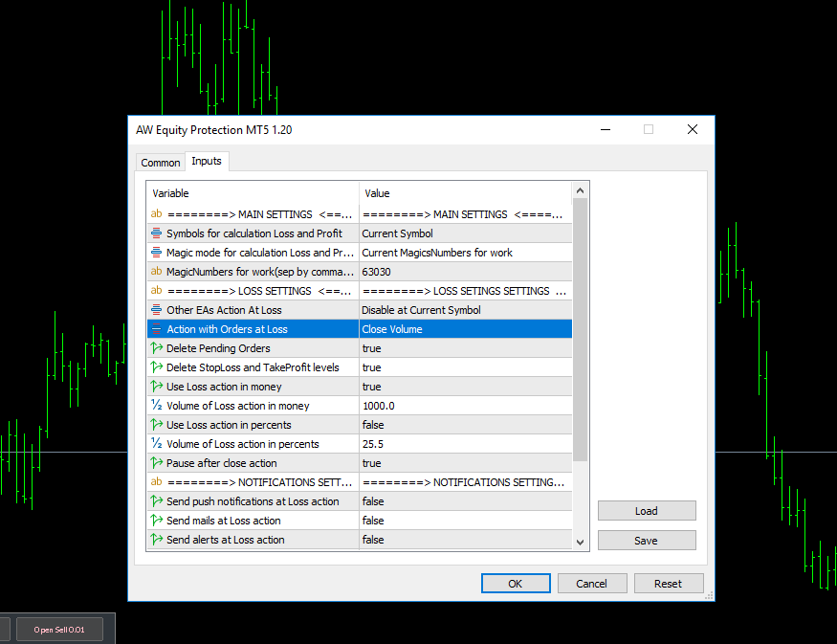Open the Close Volume value dropdown
Image resolution: width=837 pixels, height=644 pixels.
coord(466,329)
